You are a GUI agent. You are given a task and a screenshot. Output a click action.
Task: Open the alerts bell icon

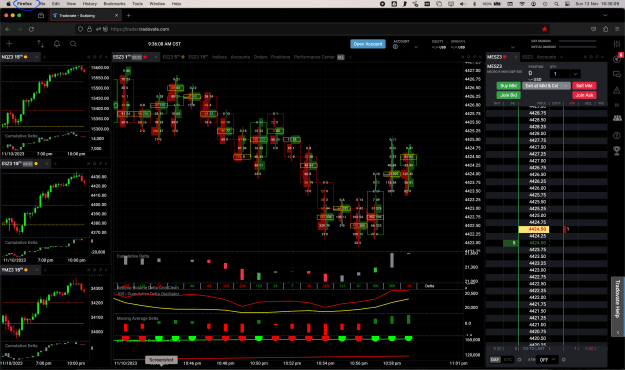(x=57, y=44)
